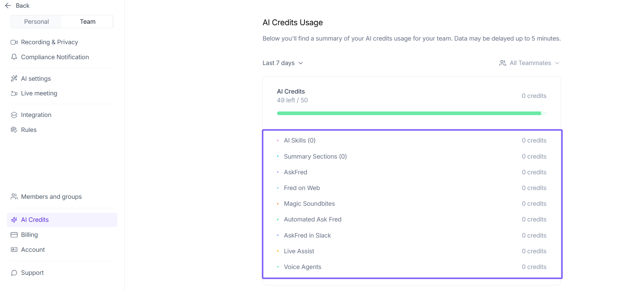This screenshot has height=292, width=644.
Task: Switch to the Personal tab
Action: 37,22
